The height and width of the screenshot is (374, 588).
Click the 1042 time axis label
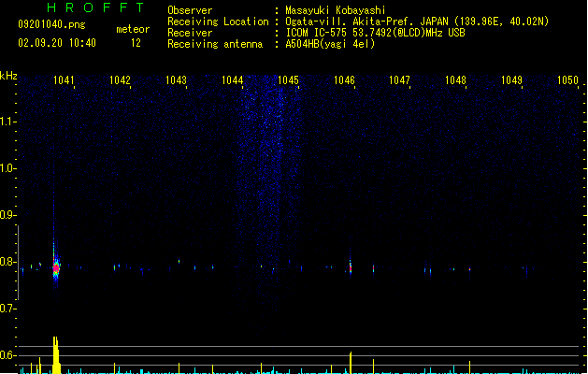[x=120, y=80]
